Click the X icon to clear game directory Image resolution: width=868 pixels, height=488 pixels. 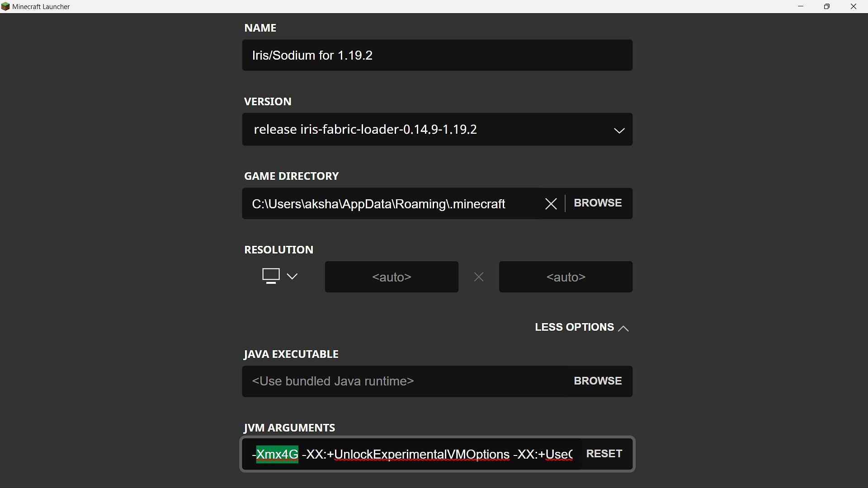click(x=550, y=203)
